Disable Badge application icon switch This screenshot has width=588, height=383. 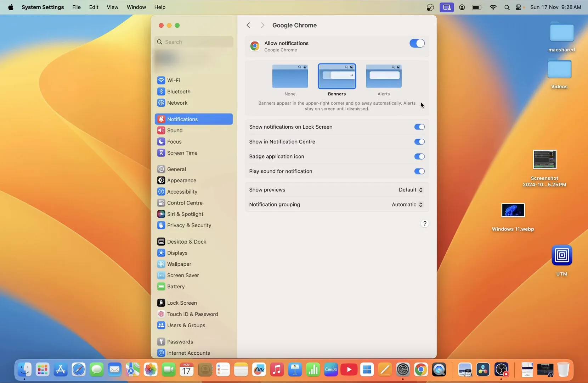tap(419, 156)
